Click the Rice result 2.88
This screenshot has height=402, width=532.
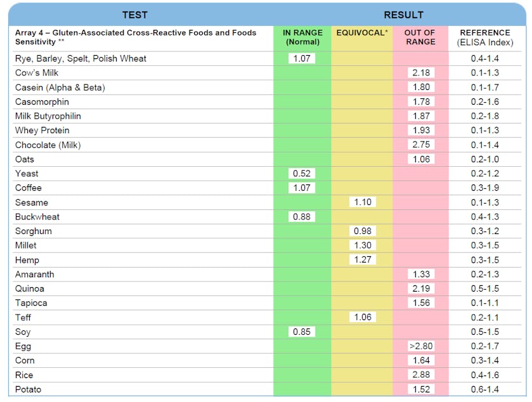(x=421, y=375)
